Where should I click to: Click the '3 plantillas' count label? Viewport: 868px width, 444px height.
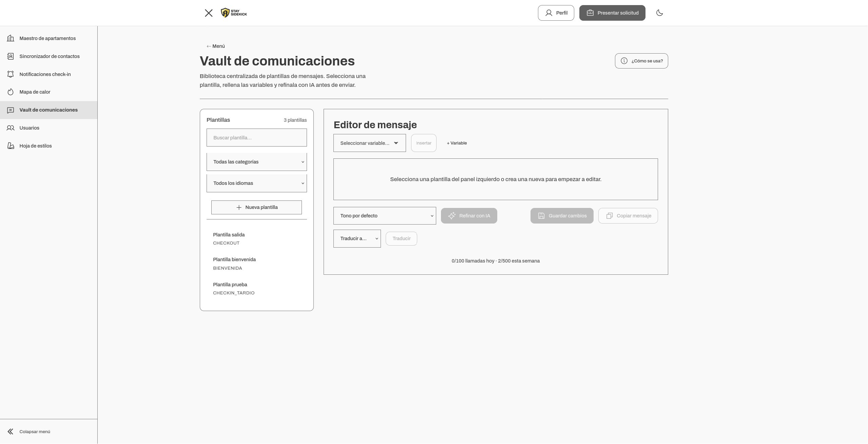[295, 120]
